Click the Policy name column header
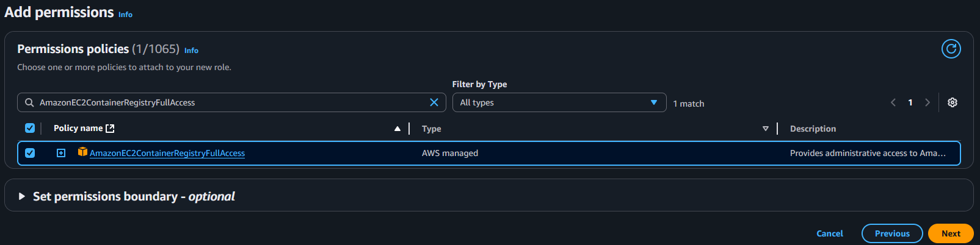Viewport: 980px width, 245px height. pos(78,128)
